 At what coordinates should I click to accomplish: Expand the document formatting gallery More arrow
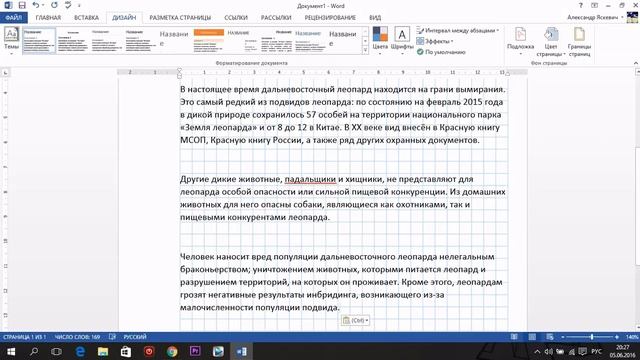pos(365,50)
